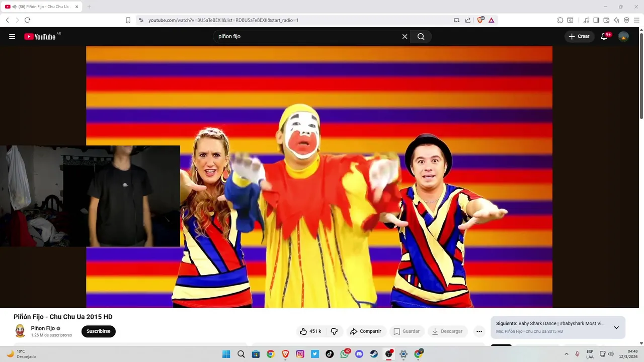Open the tab search icon in browser toolbar
The image size is (644, 362).
[x=570, y=20]
